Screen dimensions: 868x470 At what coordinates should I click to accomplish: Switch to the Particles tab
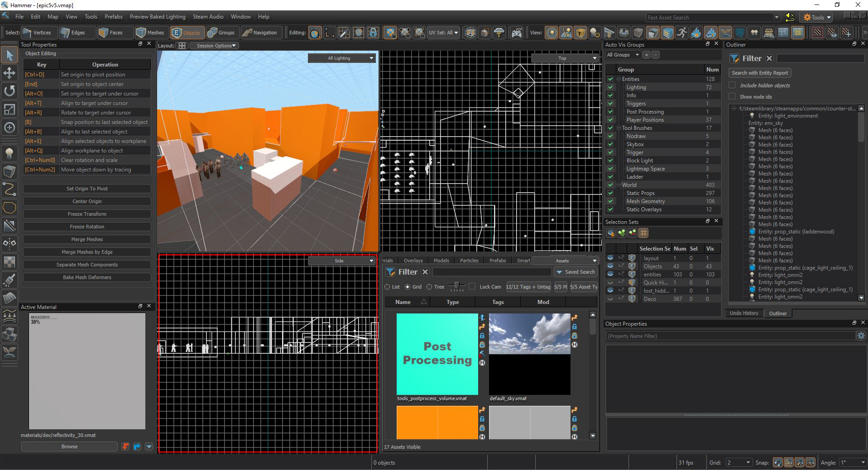[469, 261]
